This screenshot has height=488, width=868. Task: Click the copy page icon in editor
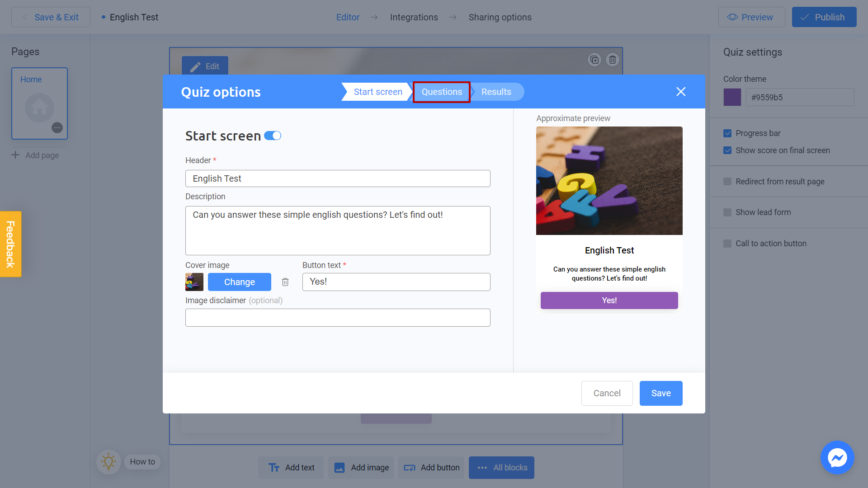[x=594, y=60]
